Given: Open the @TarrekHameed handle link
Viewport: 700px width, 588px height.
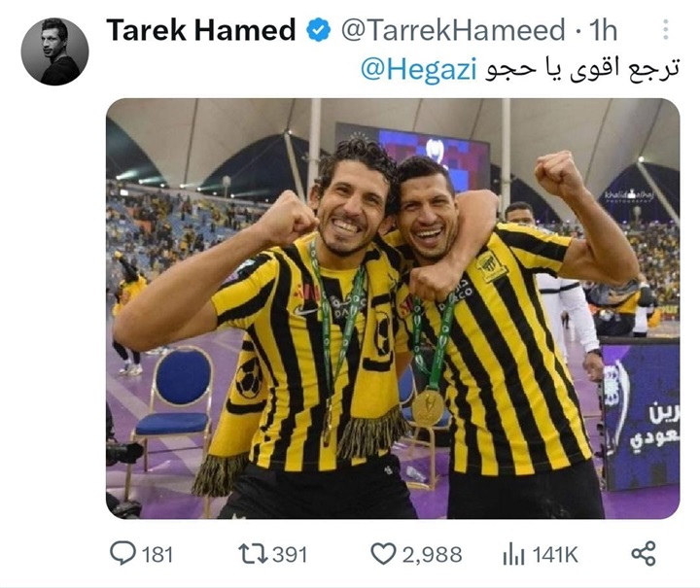Looking at the screenshot, I should (x=453, y=30).
